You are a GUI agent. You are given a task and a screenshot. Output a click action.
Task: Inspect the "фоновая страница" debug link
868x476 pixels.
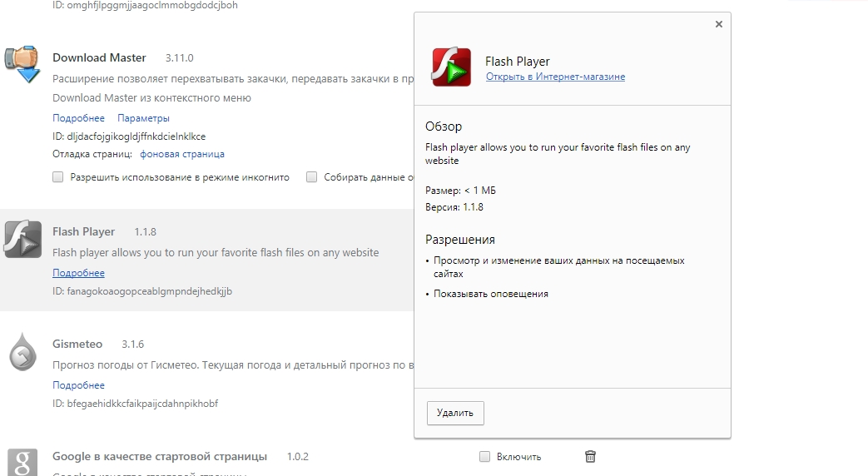coord(181,154)
